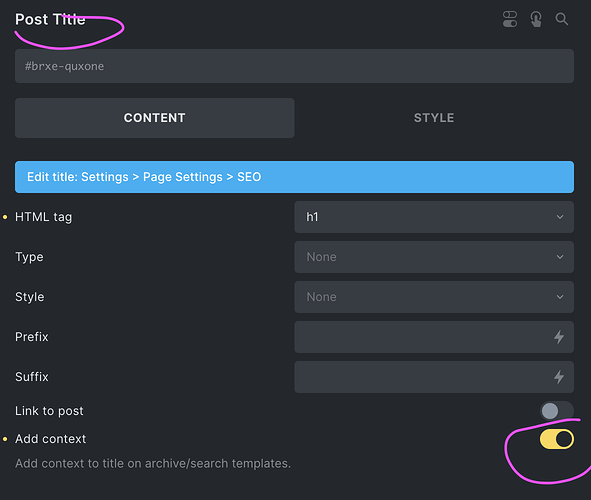Switch to the STYLE tab
The height and width of the screenshot is (500, 591).
click(434, 118)
